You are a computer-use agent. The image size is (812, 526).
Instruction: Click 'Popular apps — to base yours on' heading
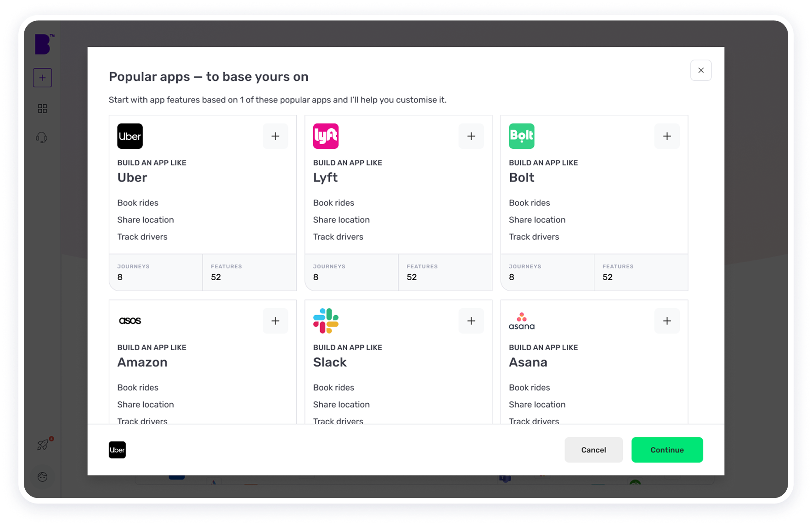209,76
